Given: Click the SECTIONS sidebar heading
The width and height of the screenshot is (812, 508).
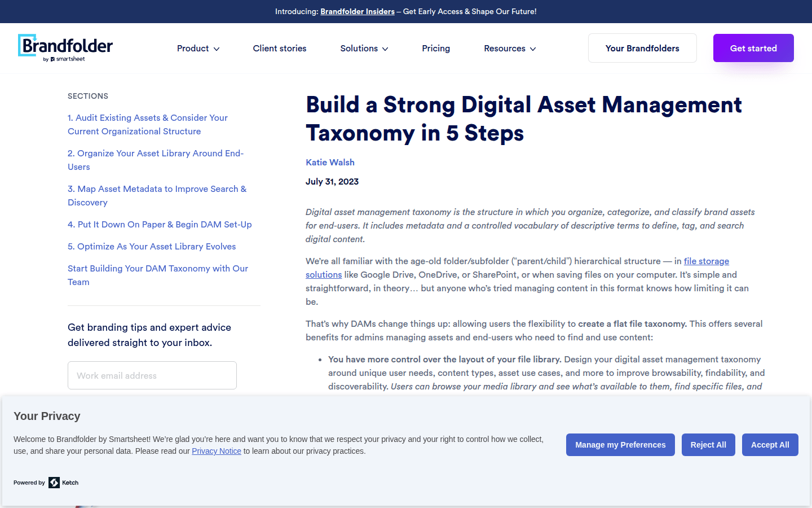Looking at the screenshot, I should [88, 96].
